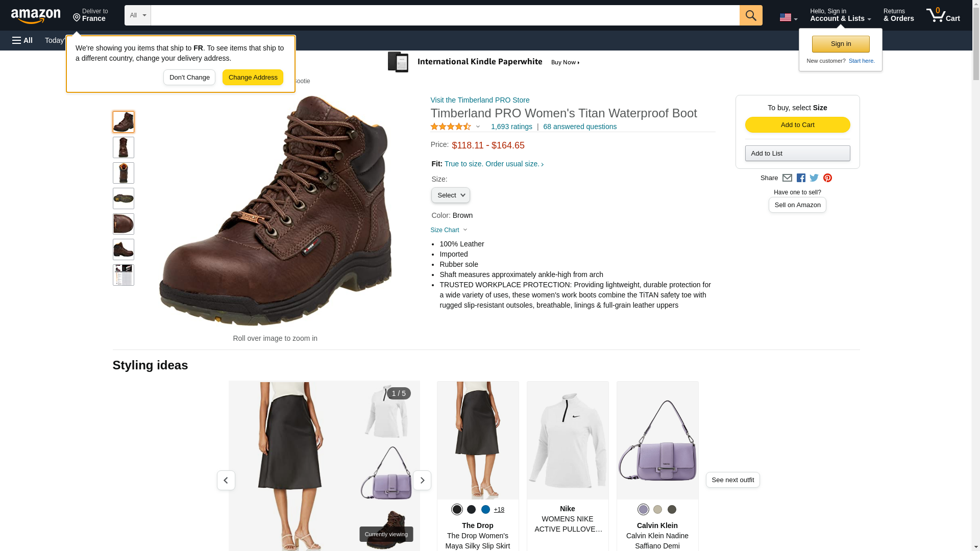This screenshot has height=551, width=980.
Task: Click the Amazon logo
Action: pyautogui.click(x=36, y=16)
